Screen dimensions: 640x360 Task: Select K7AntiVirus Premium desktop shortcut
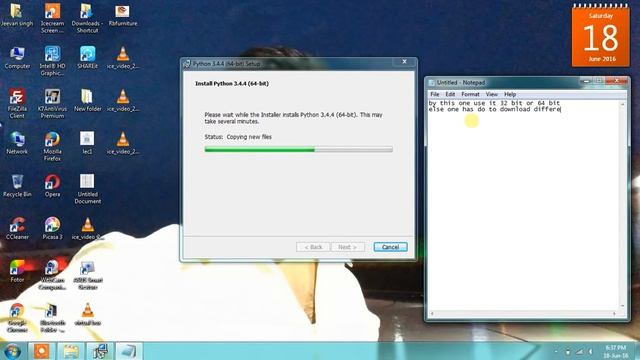[52, 104]
